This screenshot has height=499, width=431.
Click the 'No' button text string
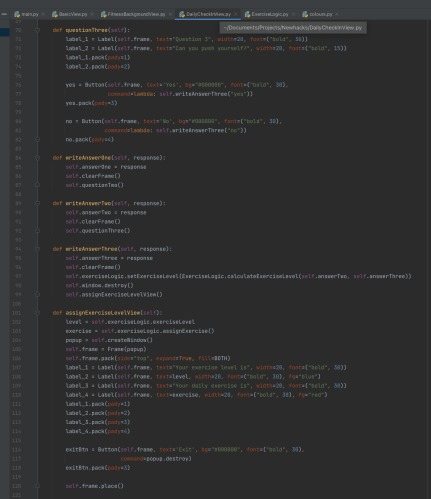point(166,121)
